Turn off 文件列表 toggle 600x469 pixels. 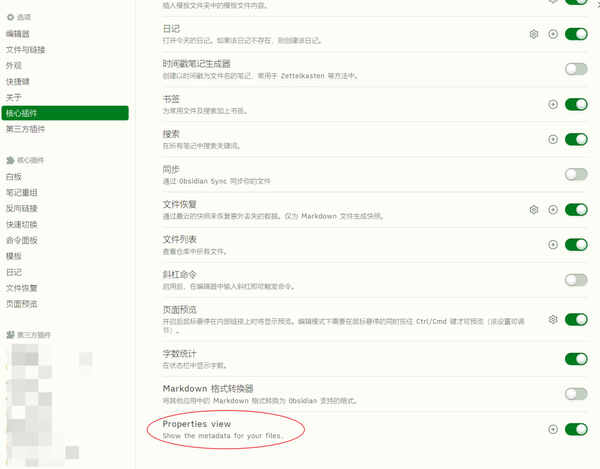pos(576,244)
